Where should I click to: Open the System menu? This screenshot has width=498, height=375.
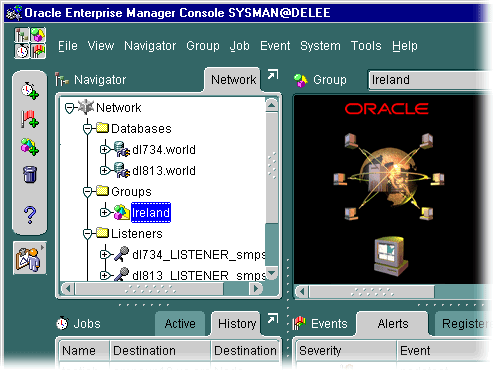320,46
